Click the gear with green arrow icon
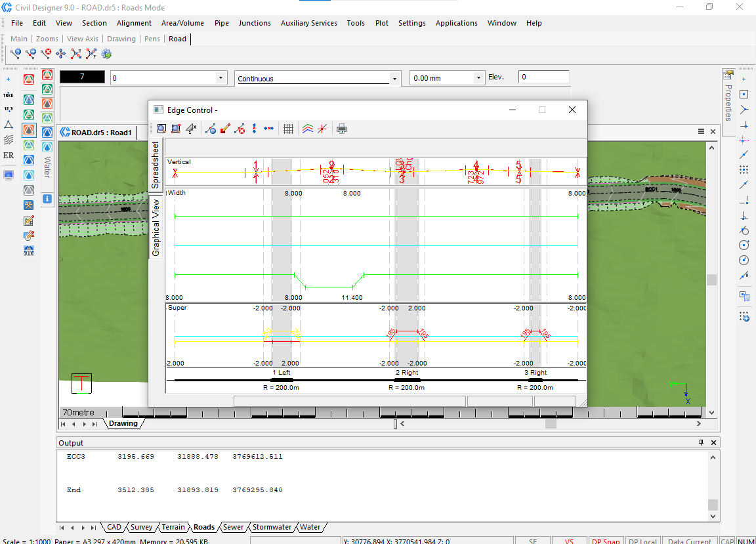756x544 pixels. click(106, 54)
